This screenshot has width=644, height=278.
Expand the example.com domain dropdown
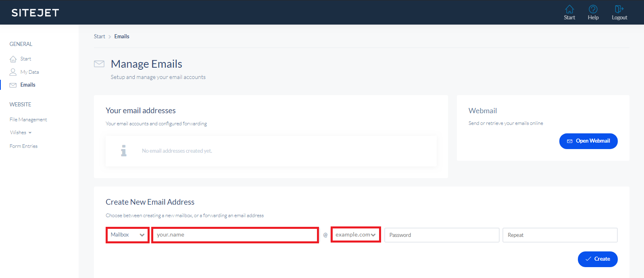click(x=355, y=235)
